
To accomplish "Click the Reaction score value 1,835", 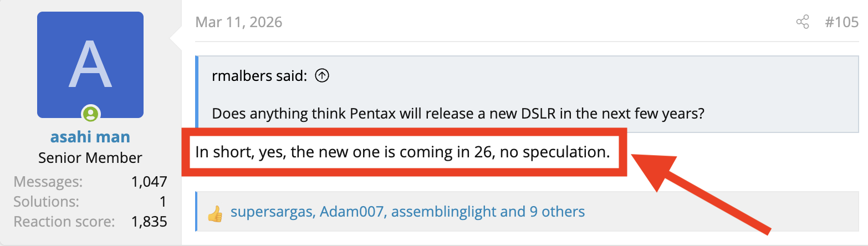I will click(150, 222).
